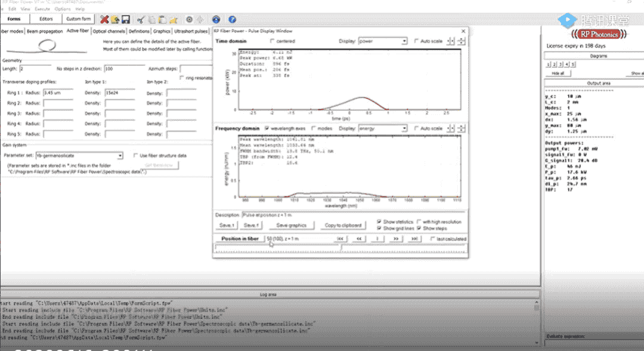This screenshot has height=351, width=644.
Task: Click the RP Photonics logo
Action: tap(599, 35)
